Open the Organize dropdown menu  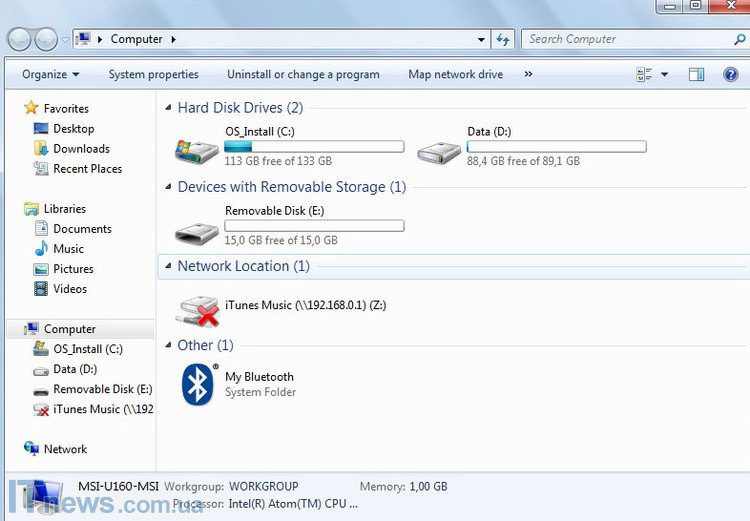tap(50, 74)
